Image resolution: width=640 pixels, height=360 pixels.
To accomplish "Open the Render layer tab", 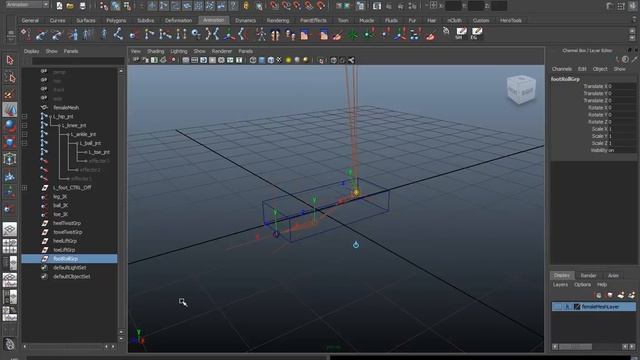I will [588, 276].
